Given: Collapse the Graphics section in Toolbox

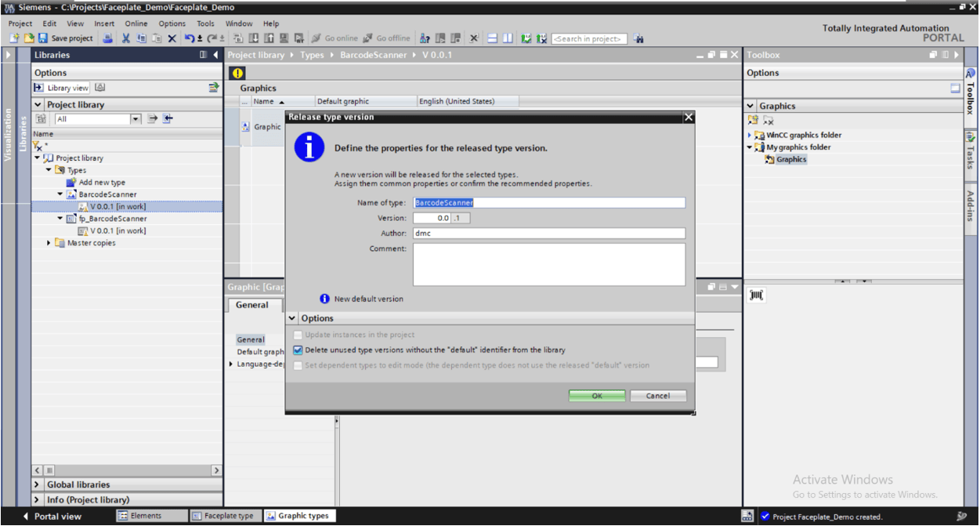Looking at the screenshot, I should click(x=750, y=106).
